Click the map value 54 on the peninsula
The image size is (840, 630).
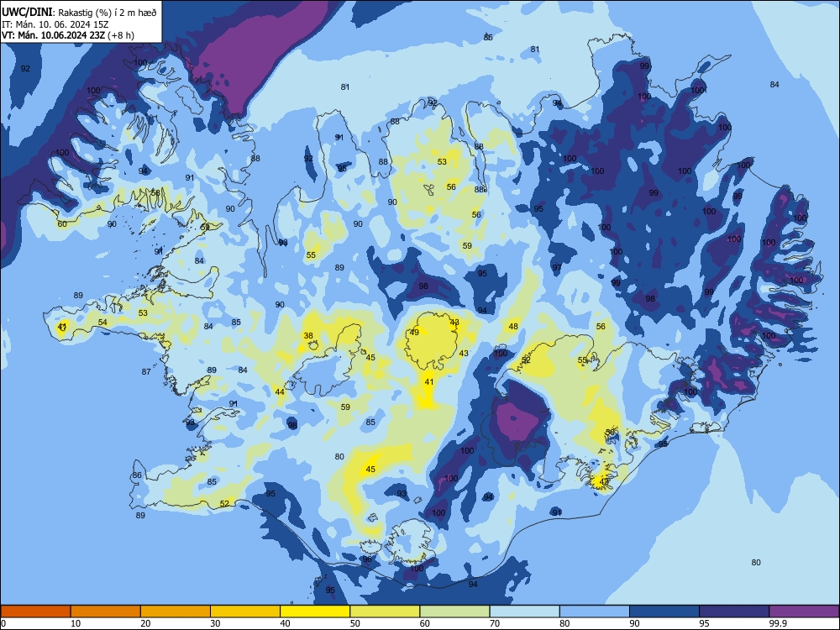click(102, 323)
